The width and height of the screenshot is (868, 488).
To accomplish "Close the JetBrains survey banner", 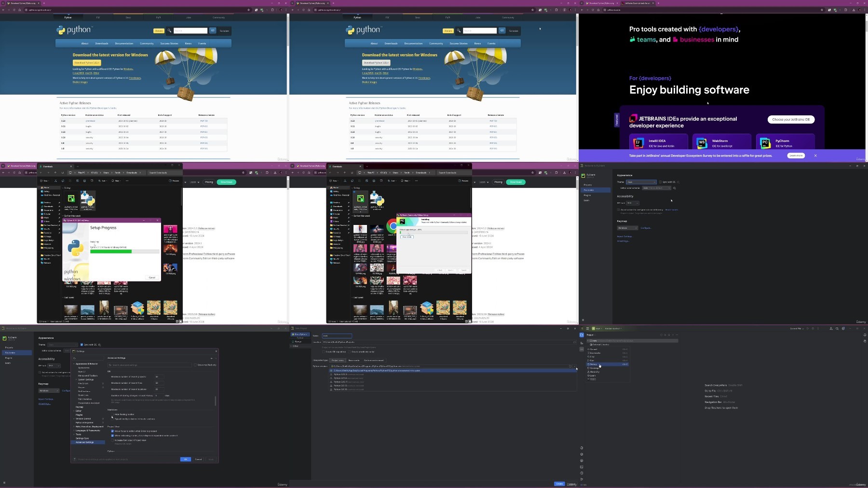I will (815, 155).
